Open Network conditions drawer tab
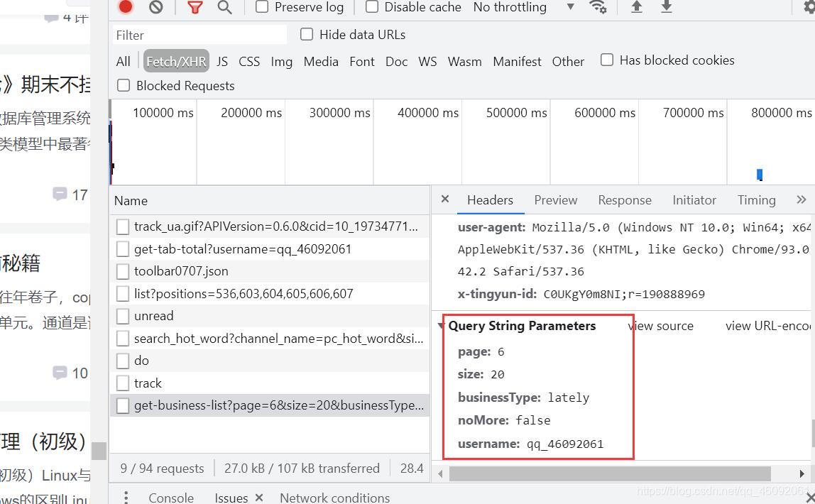The height and width of the screenshot is (504, 815). pyautogui.click(x=335, y=497)
